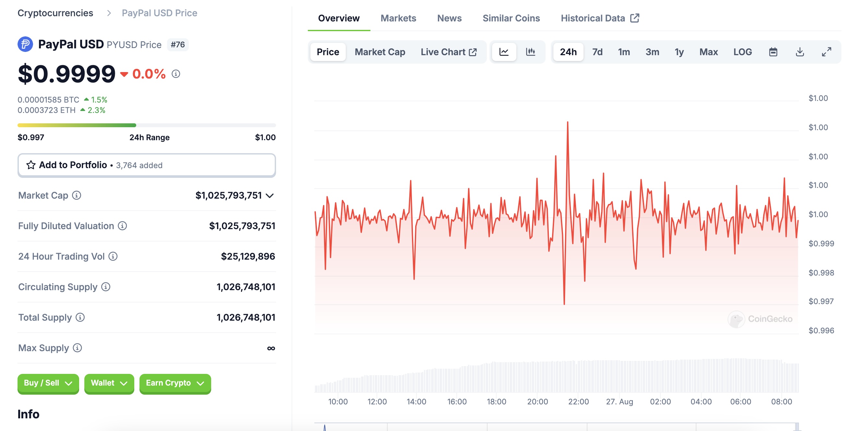868x431 pixels.
Task: Click the PayPal USD coin logo
Action: point(25,44)
